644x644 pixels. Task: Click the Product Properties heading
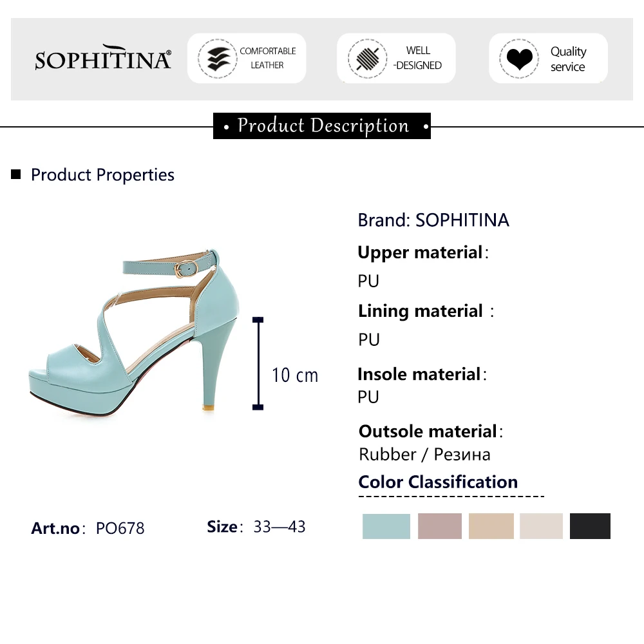pyautogui.click(x=102, y=175)
